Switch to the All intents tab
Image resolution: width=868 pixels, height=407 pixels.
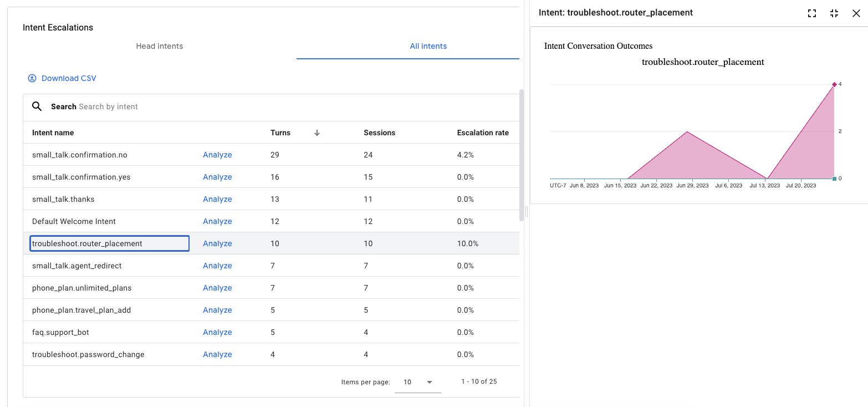click(x=428, y=46)
